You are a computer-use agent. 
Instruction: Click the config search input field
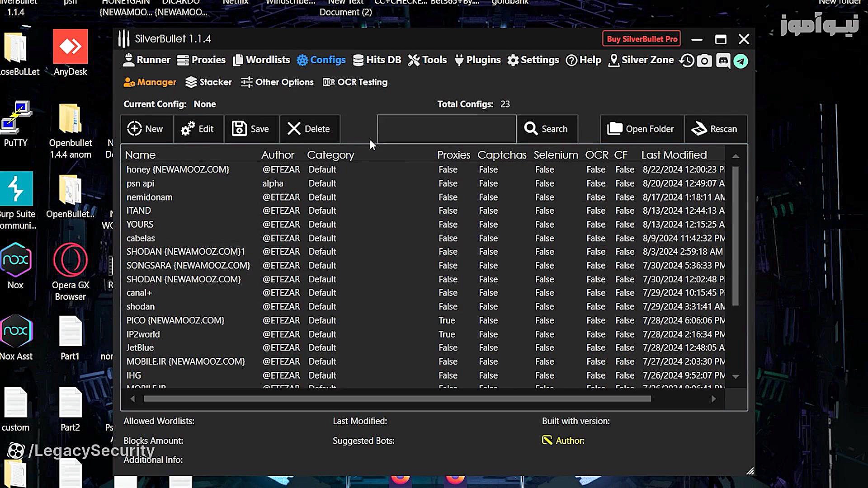(446, 129)
